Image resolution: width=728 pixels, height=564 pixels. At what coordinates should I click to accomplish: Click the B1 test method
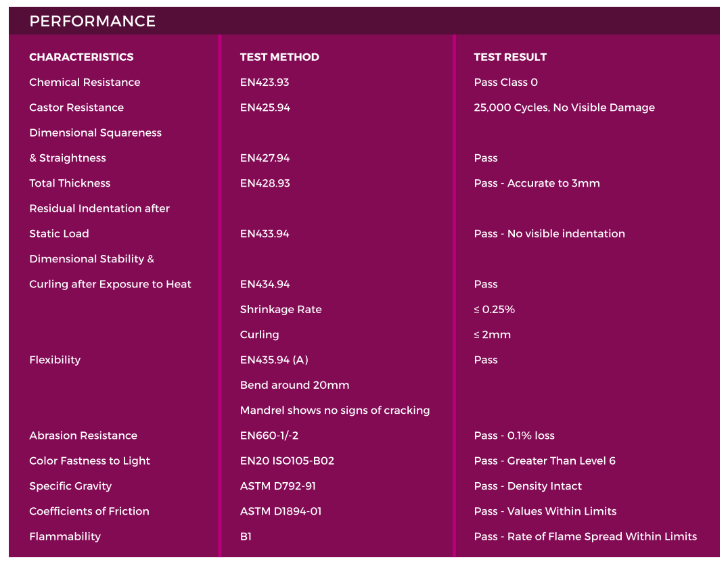click(246, 537)
